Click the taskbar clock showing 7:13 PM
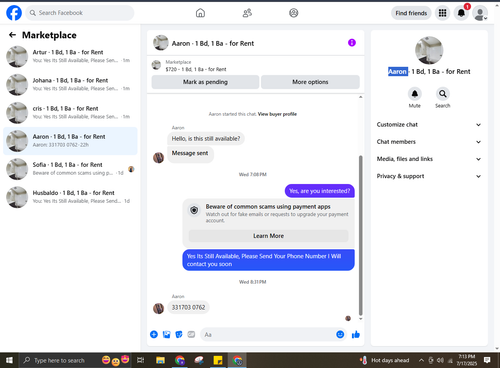Screen dimensions: 500x368 (x=466, y=360)
